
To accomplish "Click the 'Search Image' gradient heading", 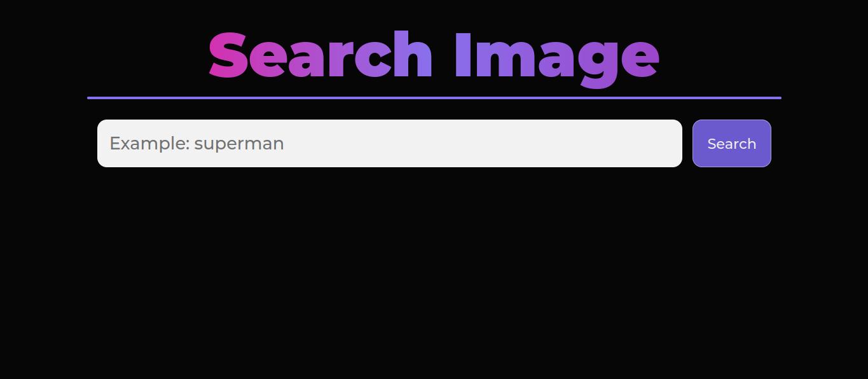I will pos(434,57).
